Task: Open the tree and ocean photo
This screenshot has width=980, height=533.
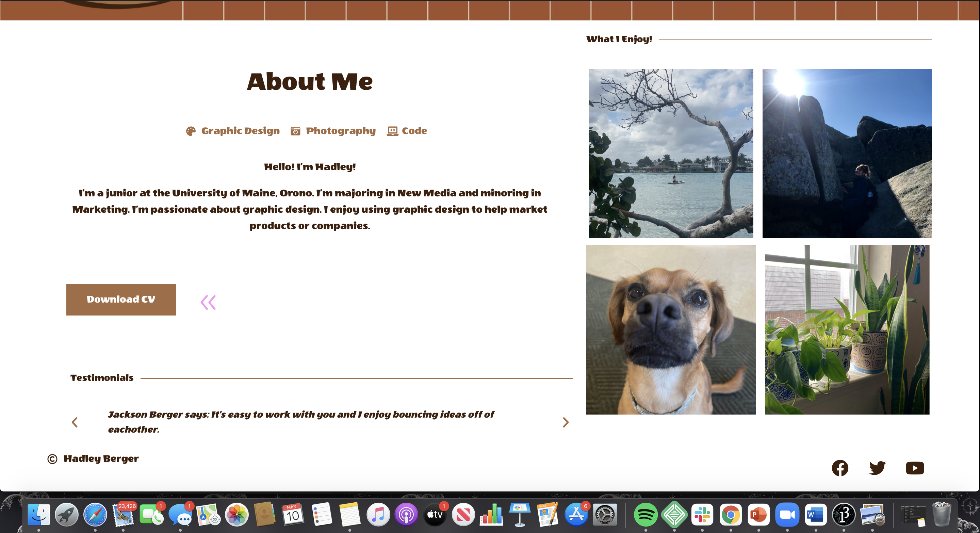Action: pyautogui.click(x=670, y=153)
